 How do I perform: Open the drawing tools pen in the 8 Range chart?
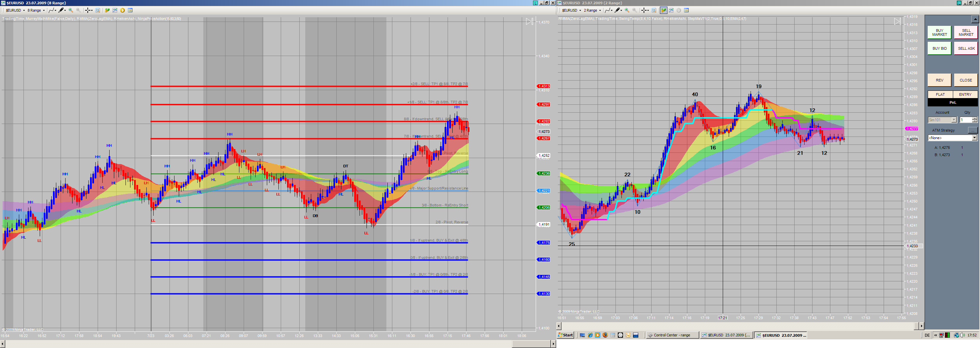tap(62, 10)
